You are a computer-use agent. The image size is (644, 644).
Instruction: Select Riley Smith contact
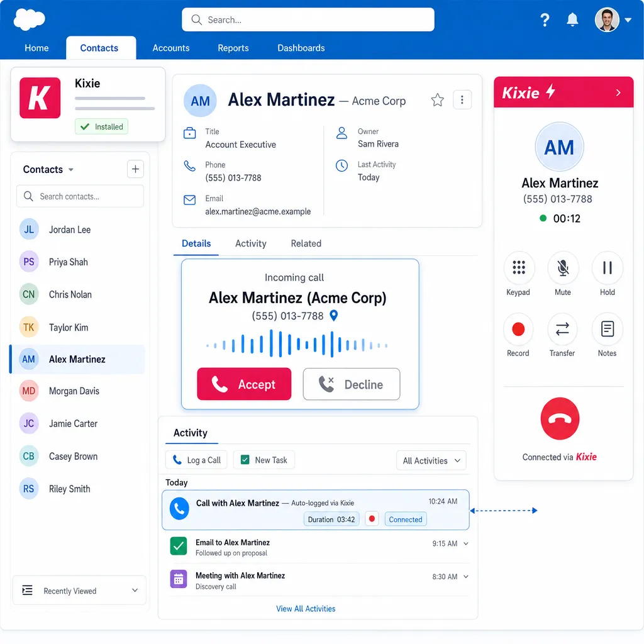point(78,489)
